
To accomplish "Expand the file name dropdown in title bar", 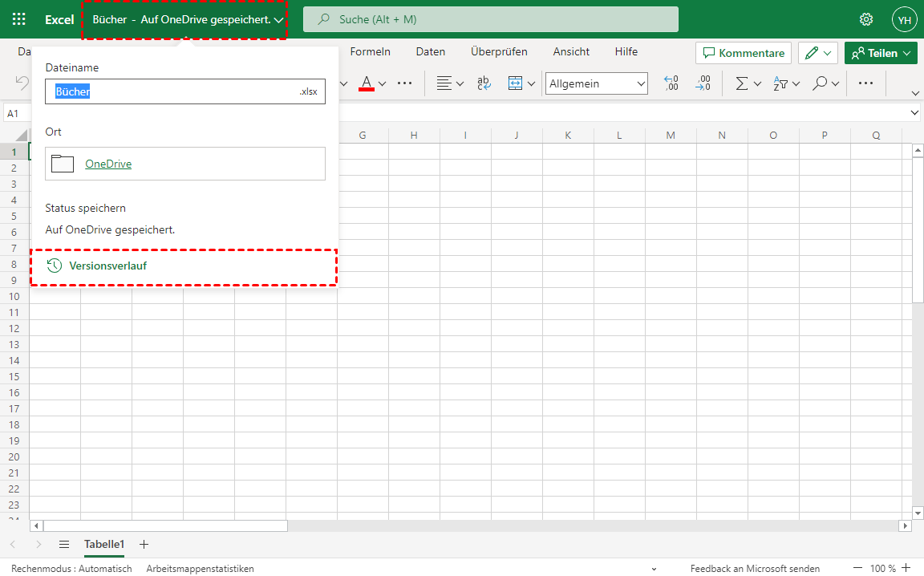I will [278, 20].
